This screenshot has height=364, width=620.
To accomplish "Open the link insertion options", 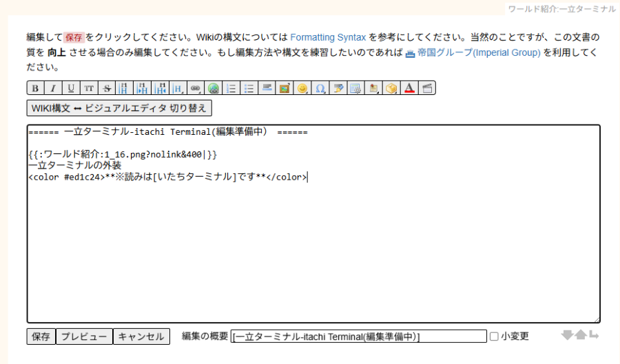I will (x=196, y=88).
